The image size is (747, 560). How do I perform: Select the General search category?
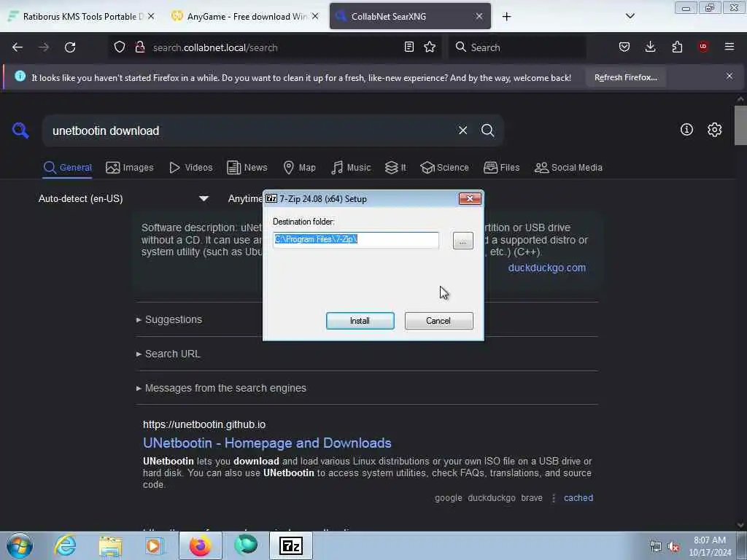pos(67,168)
